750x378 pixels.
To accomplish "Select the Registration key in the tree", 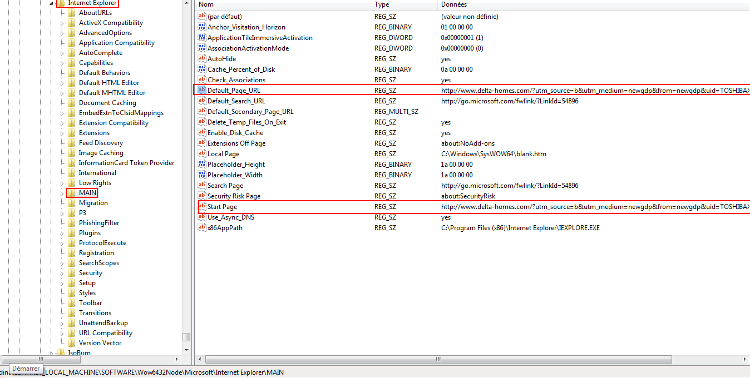I will [96, 253].
